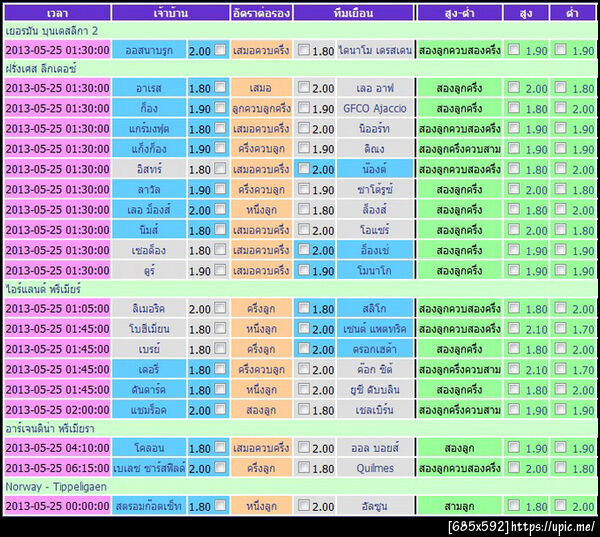Click the 'สามลูก' over-under cell
600x537 pixels.
click(x=460, y=506)
